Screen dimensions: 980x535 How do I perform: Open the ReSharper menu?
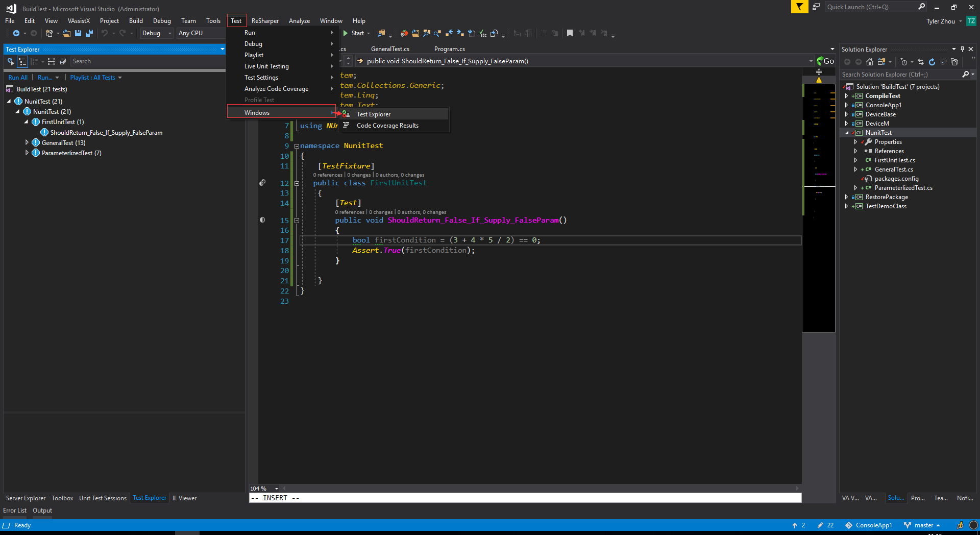[x=265, y=21]
